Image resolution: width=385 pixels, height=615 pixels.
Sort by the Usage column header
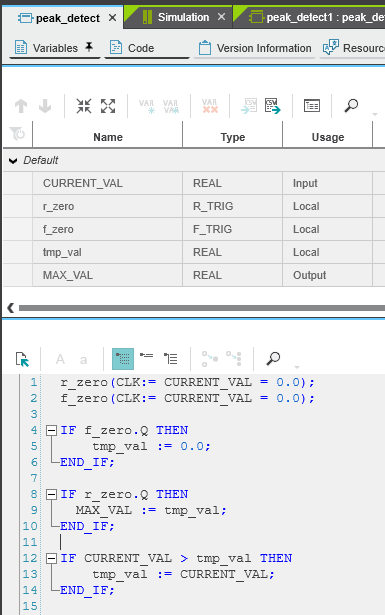(328, 137)
